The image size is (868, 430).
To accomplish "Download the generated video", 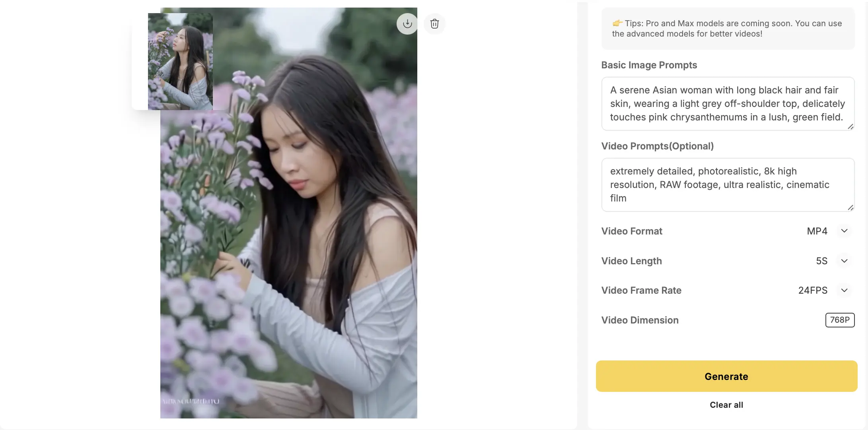I will pos(407,24).
